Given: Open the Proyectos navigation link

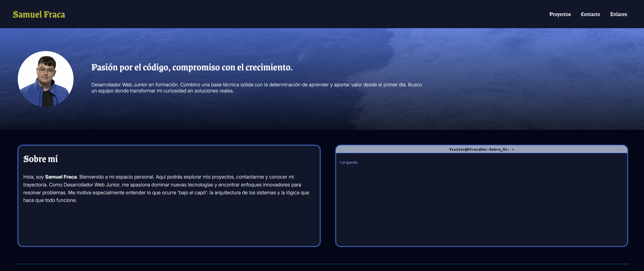Looking at the screenshot, I should (x=560, y=14).
